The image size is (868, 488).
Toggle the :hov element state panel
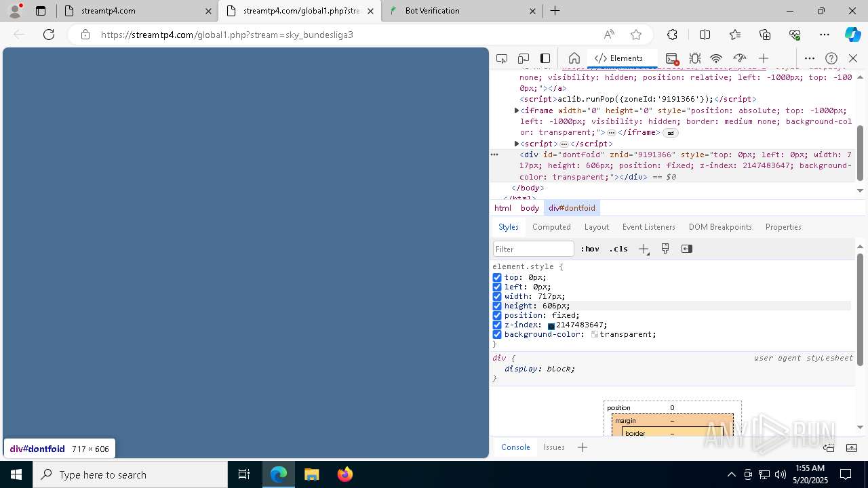coord(590,249)
